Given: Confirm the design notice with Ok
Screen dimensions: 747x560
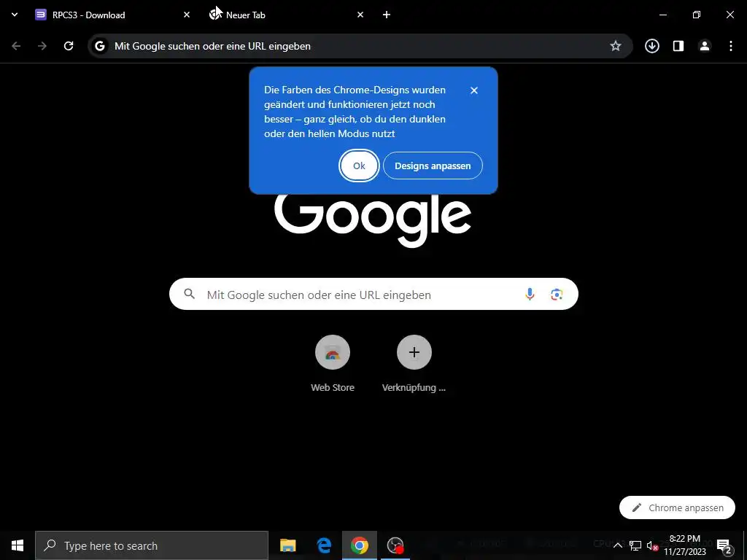Looking at the screenshot, I should (x=359, y=166).
